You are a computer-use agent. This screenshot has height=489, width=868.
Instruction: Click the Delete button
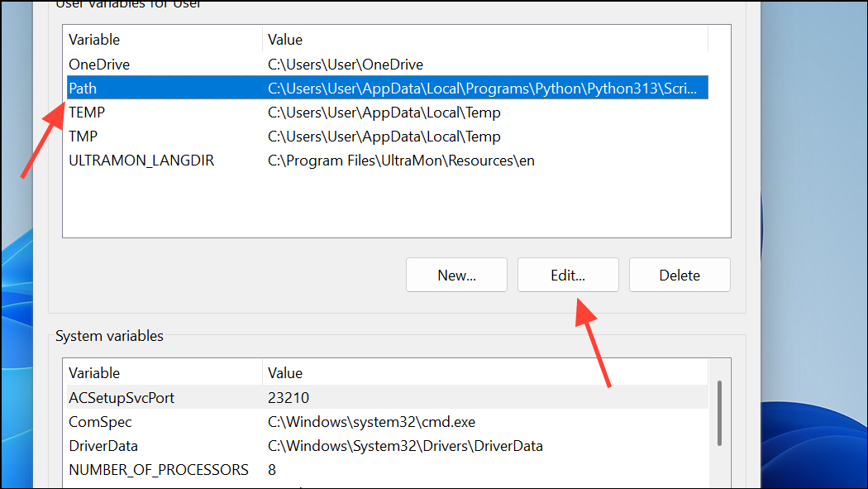679,274
